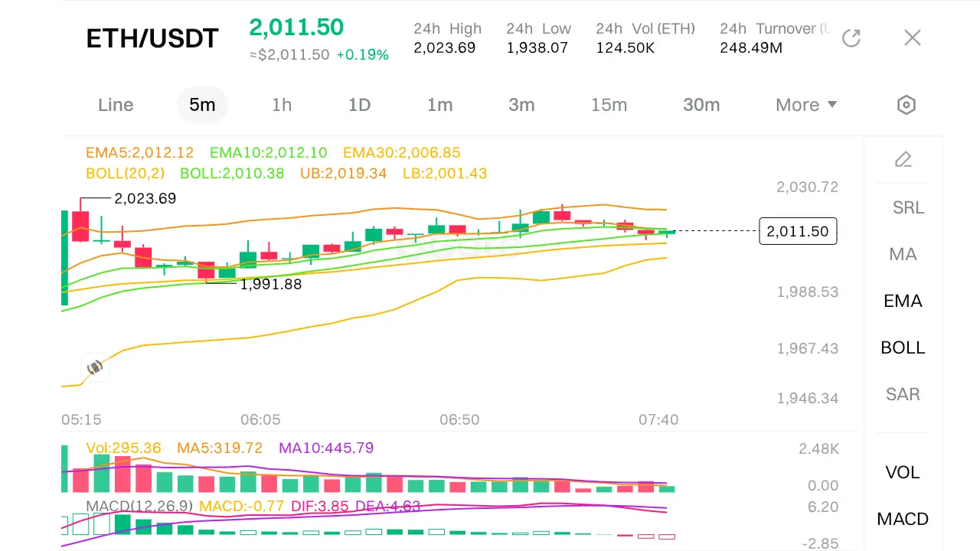Click the current price tag on axis

pos(798,231)
